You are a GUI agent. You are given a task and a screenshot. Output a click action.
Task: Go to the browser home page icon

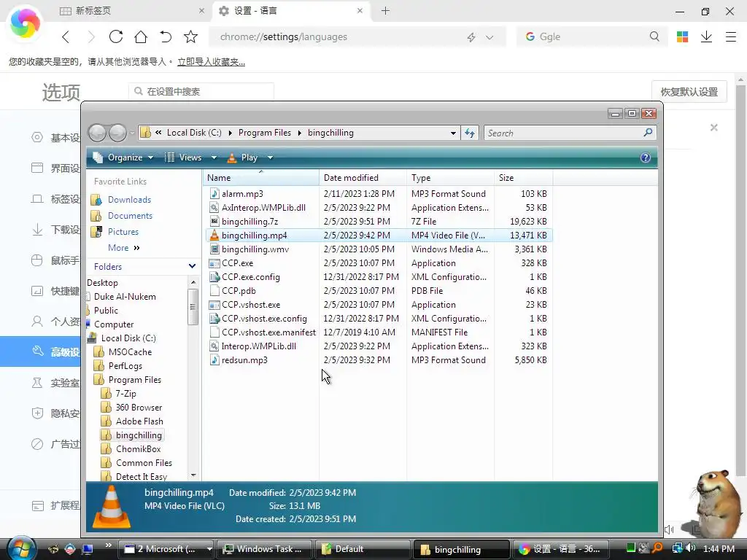141,36
